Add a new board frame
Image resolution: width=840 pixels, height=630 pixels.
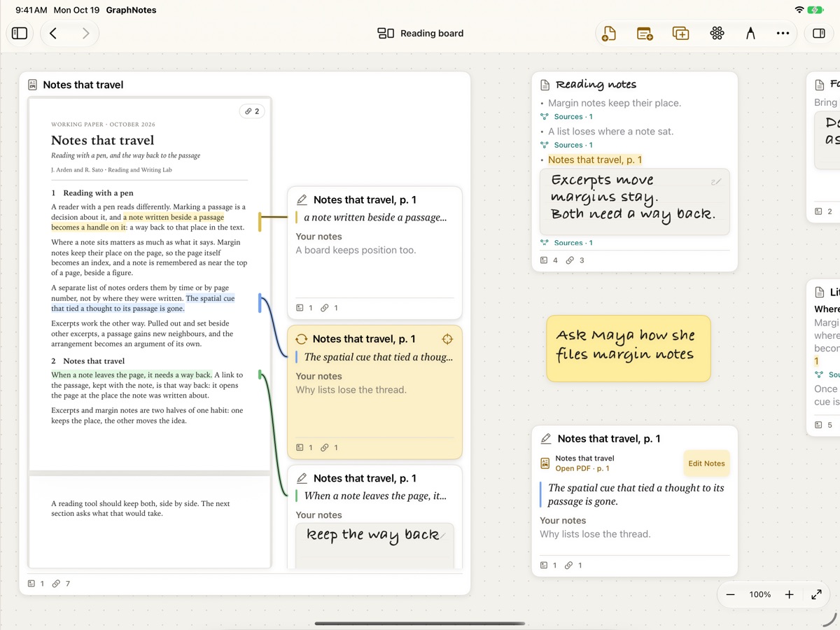[680, 33]
